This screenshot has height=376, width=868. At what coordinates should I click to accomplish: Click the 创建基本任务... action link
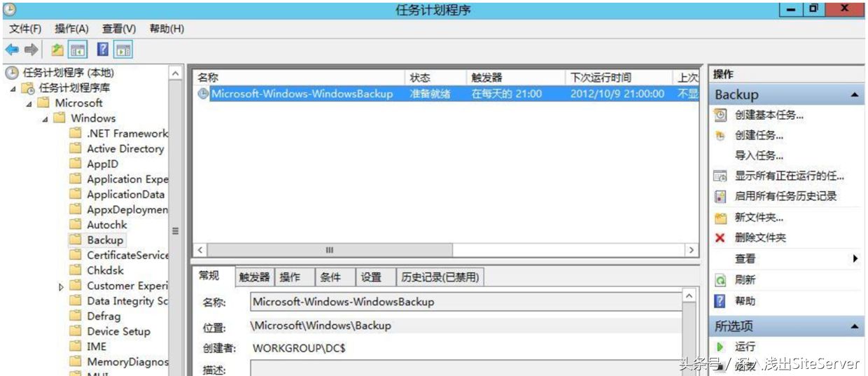[x=769, y=115]
